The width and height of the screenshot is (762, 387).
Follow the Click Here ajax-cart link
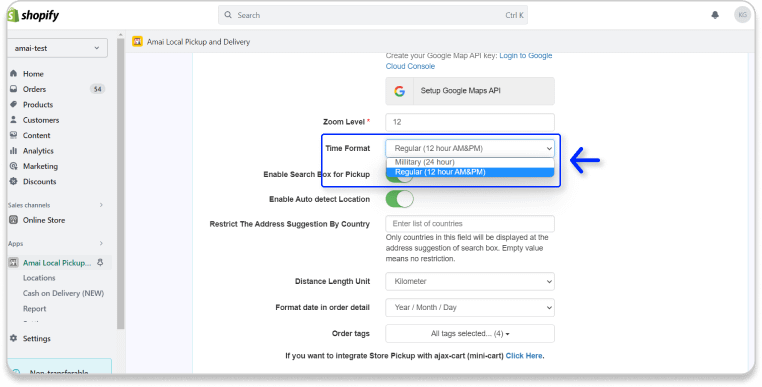click(x=524, y=355)
